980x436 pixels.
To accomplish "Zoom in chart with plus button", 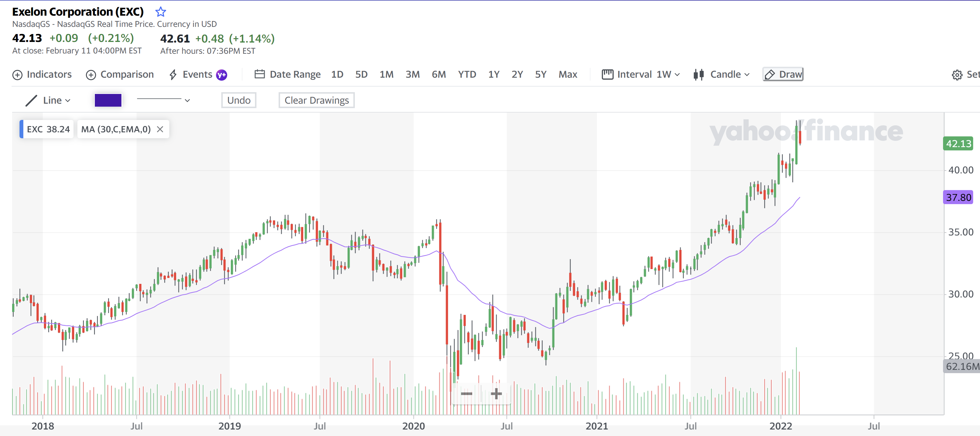I will [x=496, y=393].
